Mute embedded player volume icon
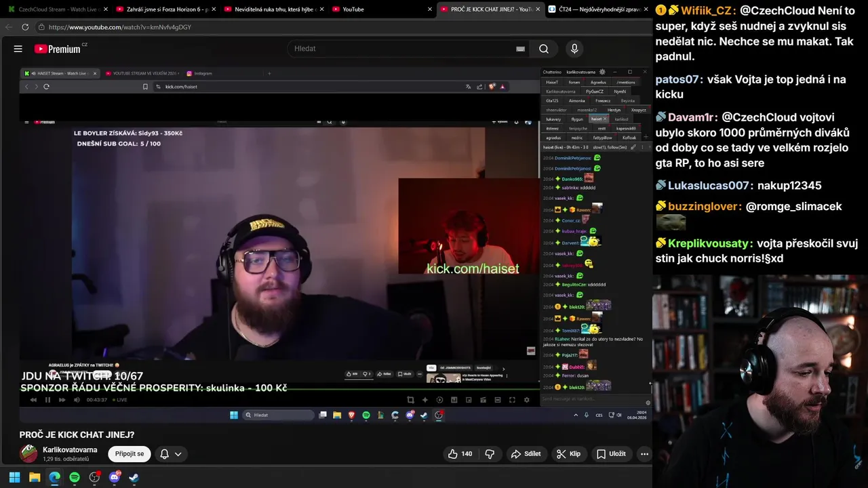The height and width of the screenshot is (488, 868). [x=77, y=400]
